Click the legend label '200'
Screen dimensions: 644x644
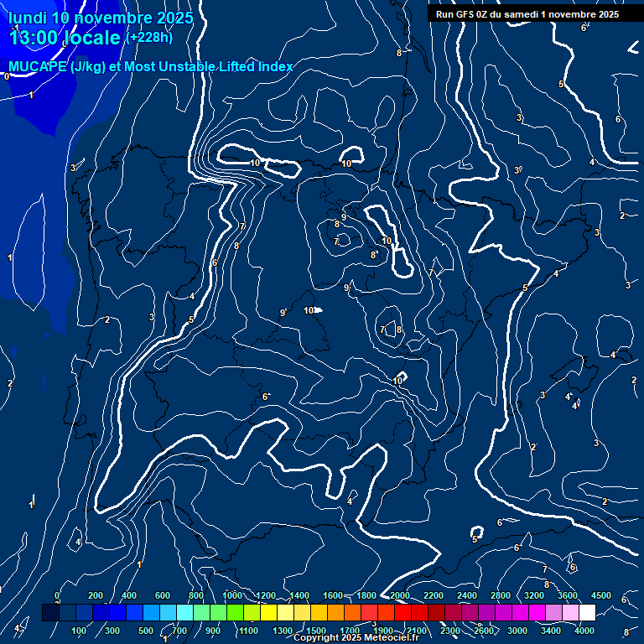coord(96,595)
